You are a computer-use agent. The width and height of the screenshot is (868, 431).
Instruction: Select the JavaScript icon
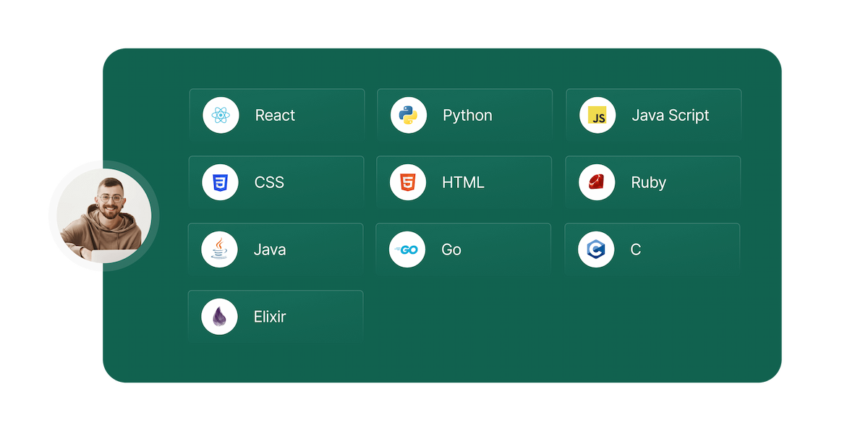tap(596, 114)
